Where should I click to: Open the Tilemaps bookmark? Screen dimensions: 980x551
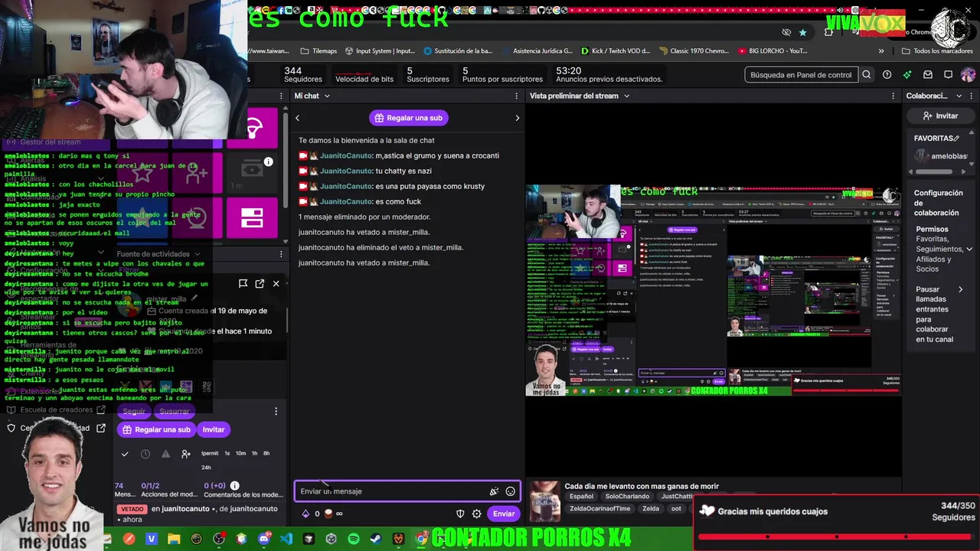[318, 51]
